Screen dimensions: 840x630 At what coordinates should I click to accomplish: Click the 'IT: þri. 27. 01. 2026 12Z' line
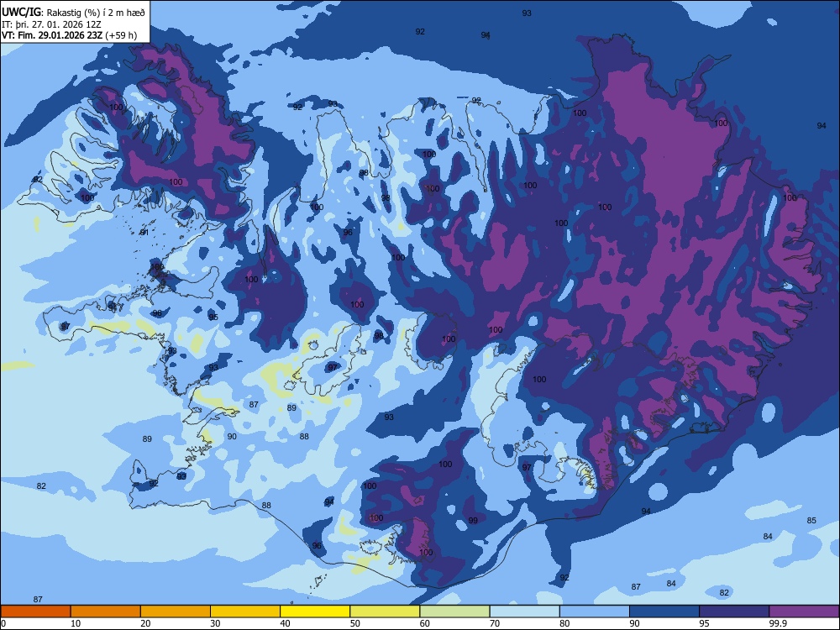pyautogui.click(x=51, y=24)
